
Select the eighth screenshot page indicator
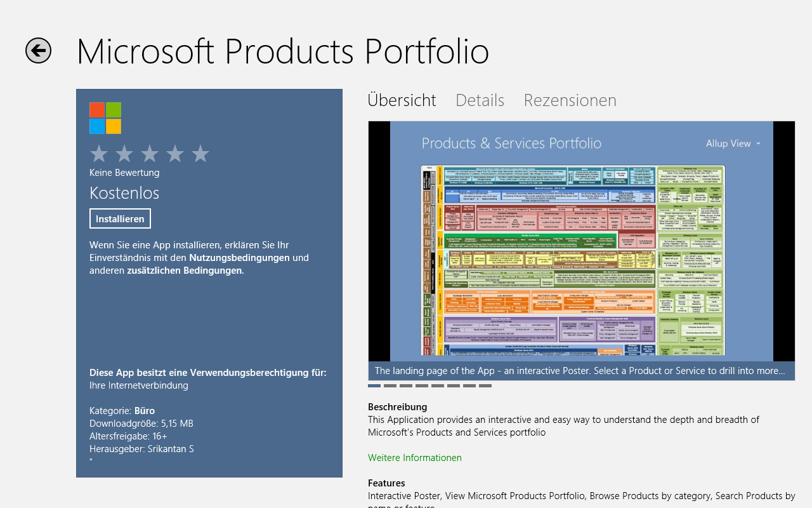485,385
